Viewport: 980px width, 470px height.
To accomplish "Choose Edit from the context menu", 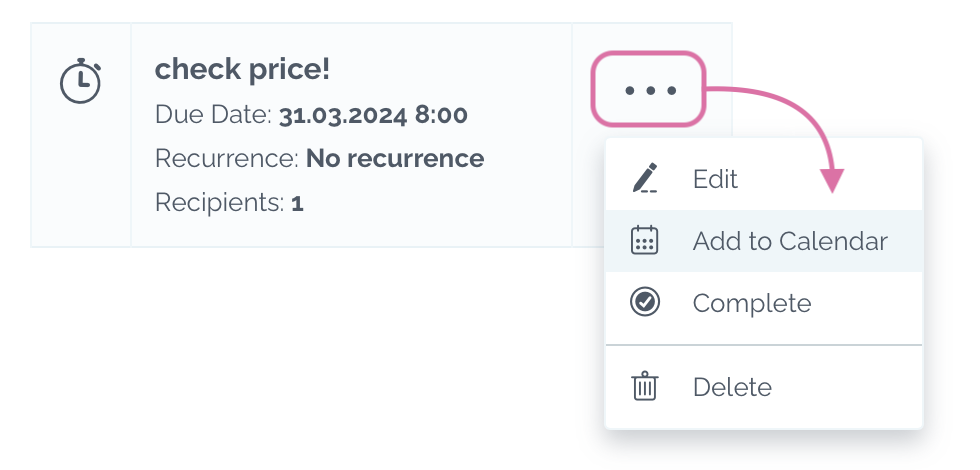I will (x=764, y=179).
